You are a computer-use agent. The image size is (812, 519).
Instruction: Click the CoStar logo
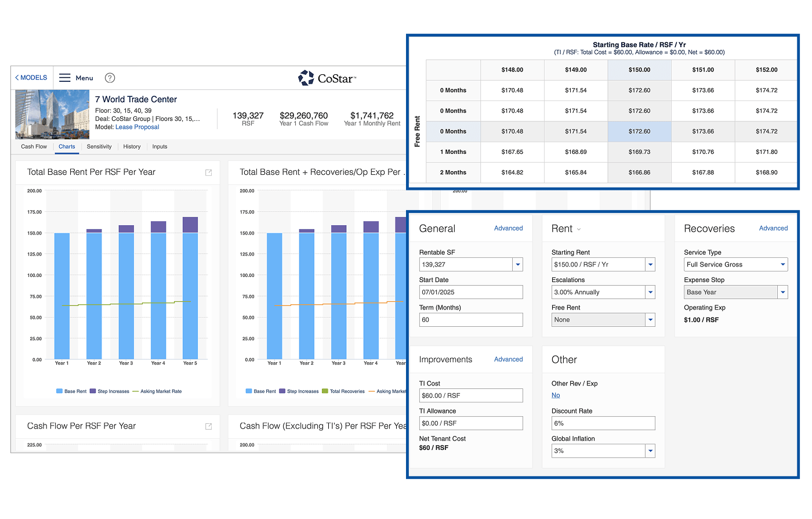click(327, 78)
